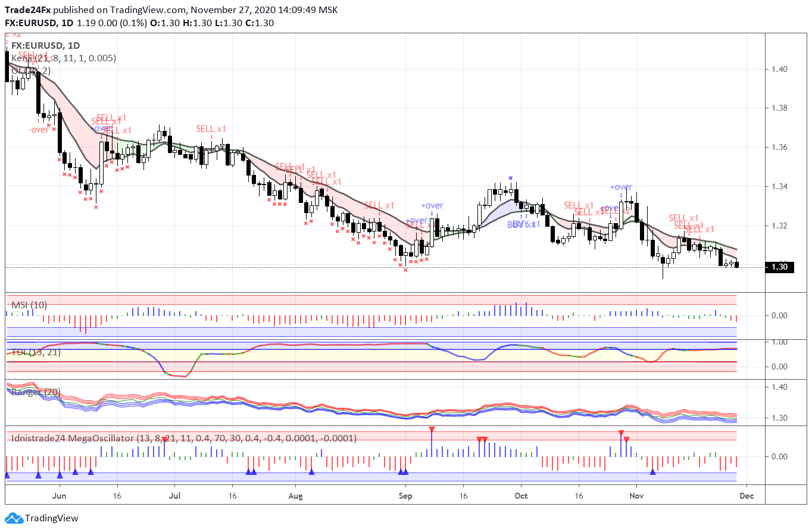
Task: Click the red triangle MegaOscillator marker in late June
Action: (164, 439)
